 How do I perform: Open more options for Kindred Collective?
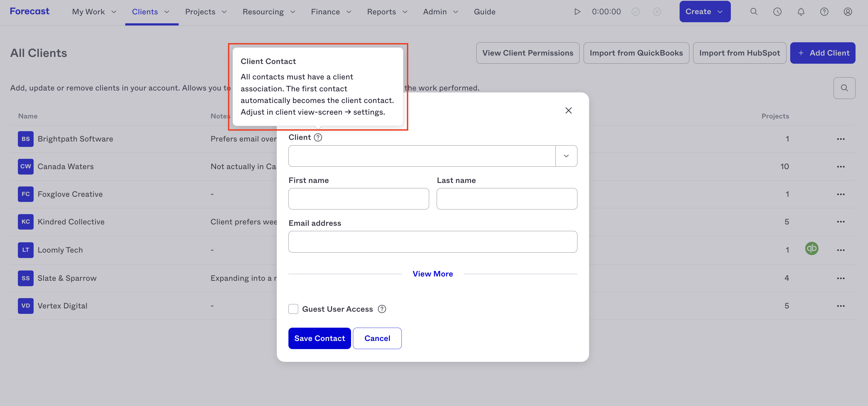[841, 222]
